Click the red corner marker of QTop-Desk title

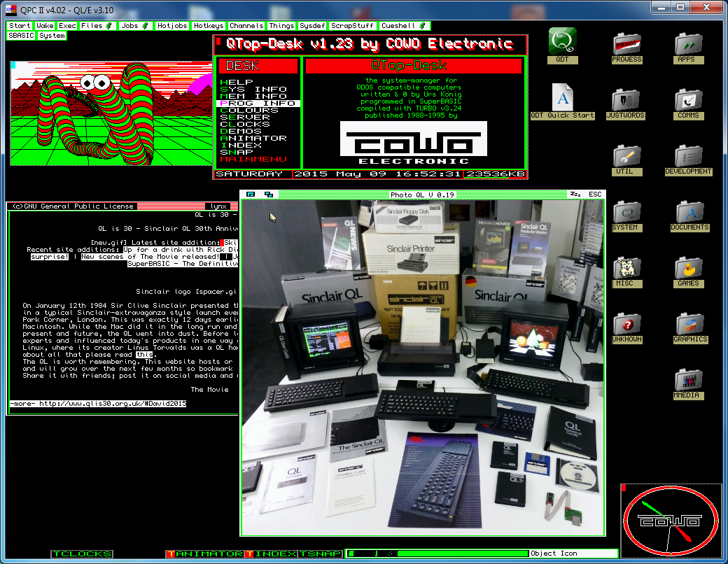coord(218,41)
